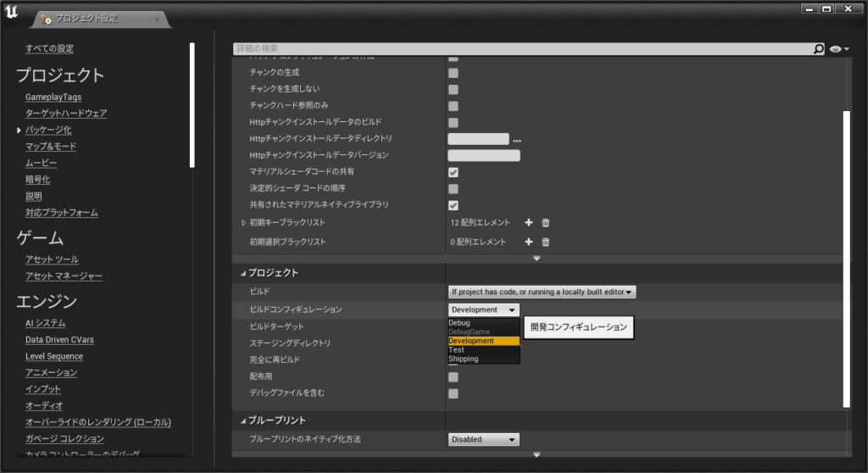The width and height of the screenshot is (868, 473).
Task: Open the eye view options icon
Action: pos(838,49)
